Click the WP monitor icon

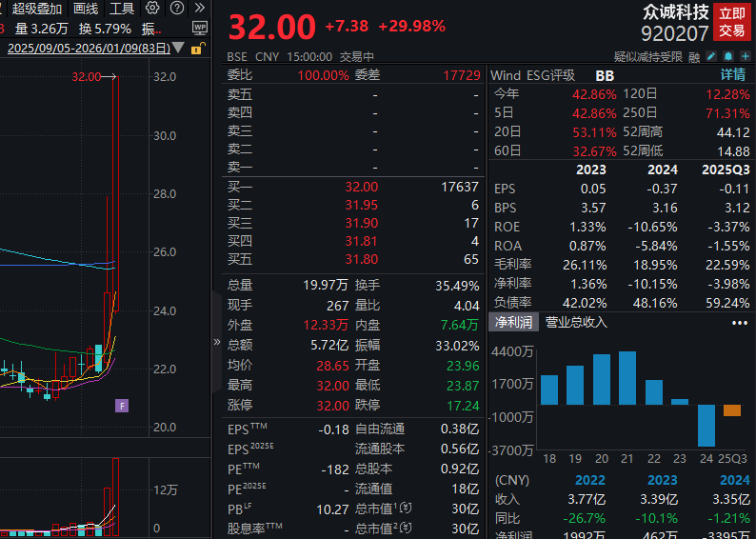(x=200, y=28)
